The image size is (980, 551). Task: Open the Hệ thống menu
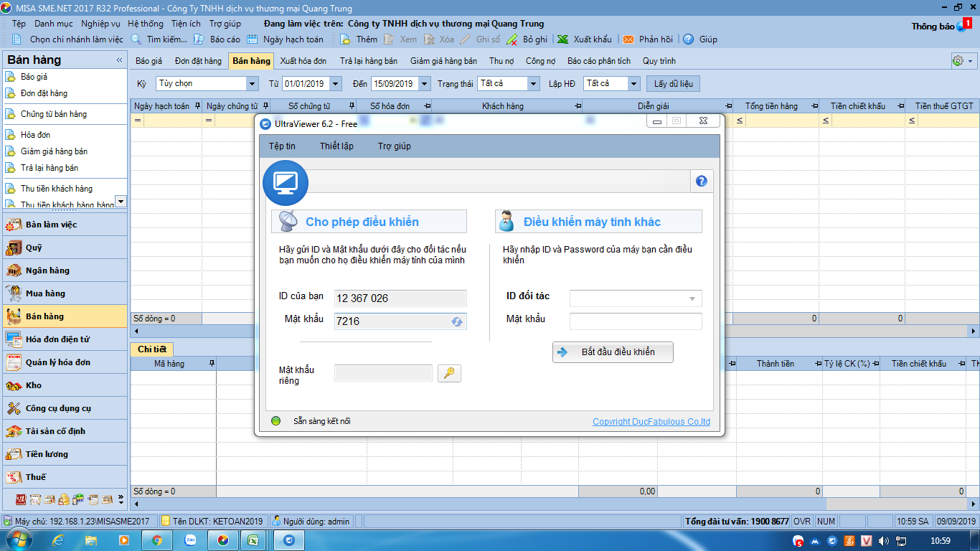pyautogui.click(x=146, y=24)
